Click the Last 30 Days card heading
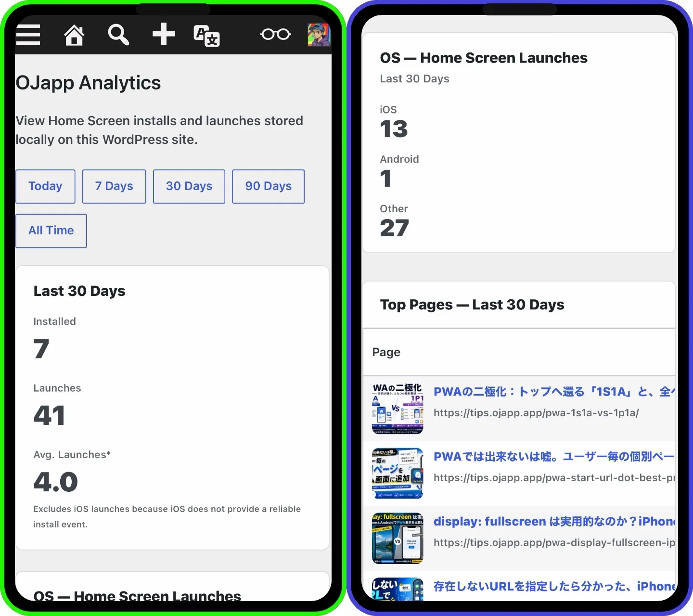693x616 pixels. coord(79,291)
